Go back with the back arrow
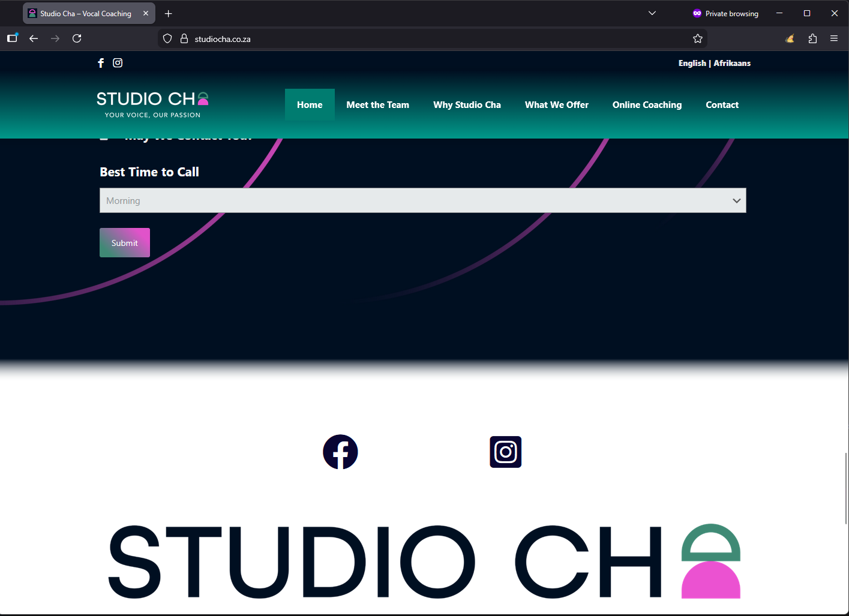The height and width of the screenshot is (616, 849). click(x=34, y=38)
